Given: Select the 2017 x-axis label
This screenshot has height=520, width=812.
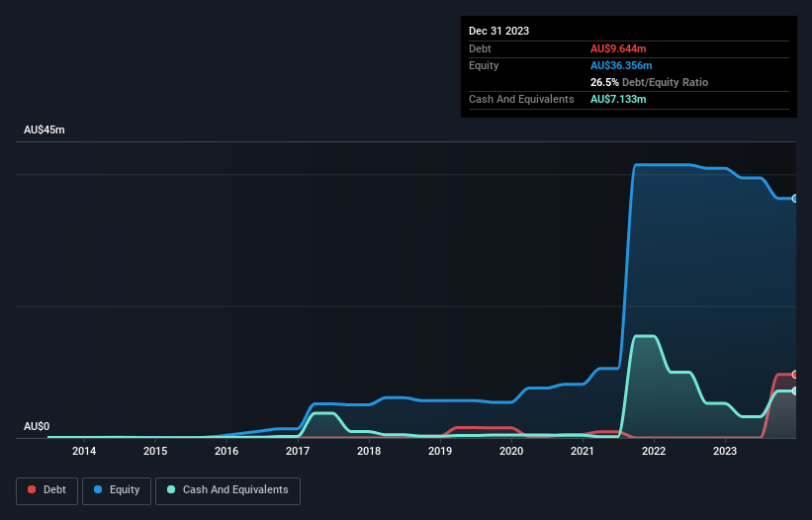Looking at the screenshot, I should [298, 451].
